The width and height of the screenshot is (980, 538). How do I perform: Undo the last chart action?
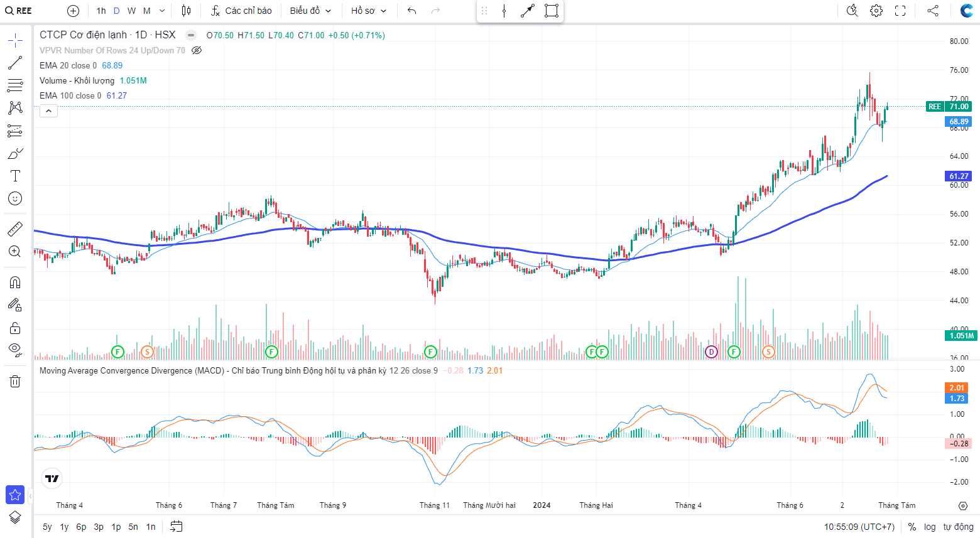(x=412, y=11)
